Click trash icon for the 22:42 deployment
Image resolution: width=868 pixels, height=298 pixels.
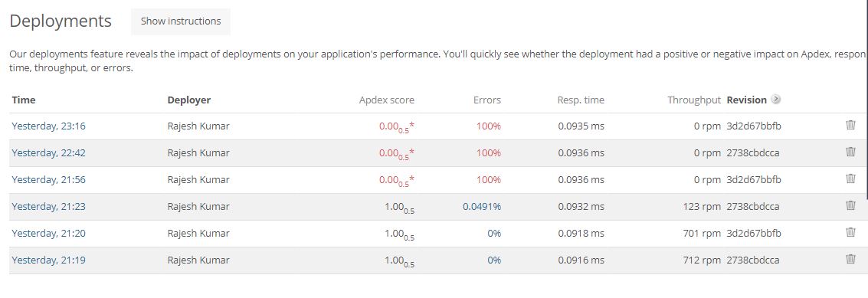click(x=851, y=152)
